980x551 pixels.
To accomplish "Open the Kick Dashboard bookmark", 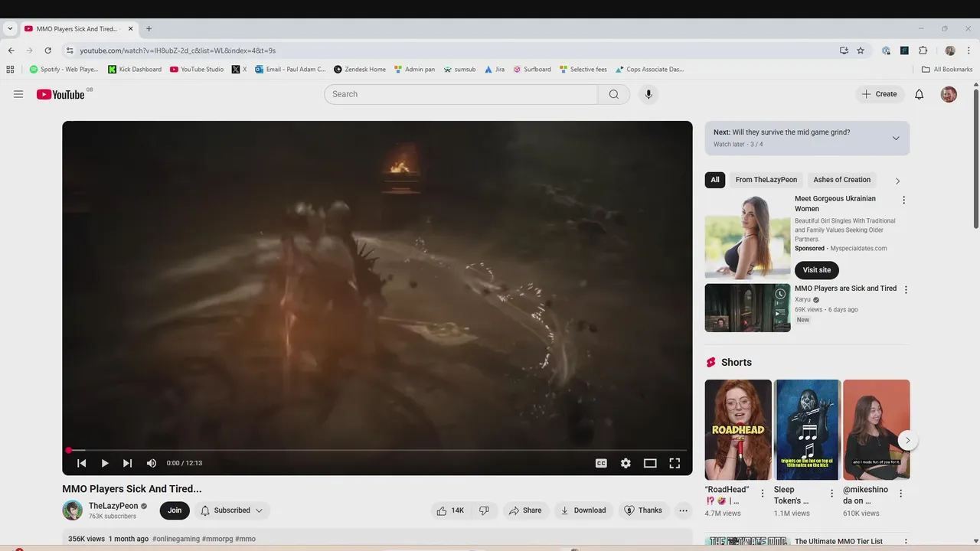I will click(x=135, y=69).
